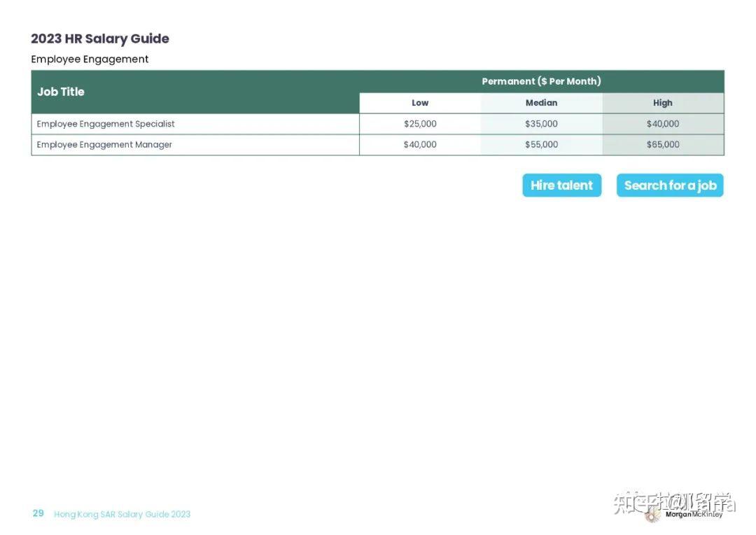Select the $25,000 low salary cell
Image resolution: width=756 pixels, height=535 pixels.
coord(420,124)
